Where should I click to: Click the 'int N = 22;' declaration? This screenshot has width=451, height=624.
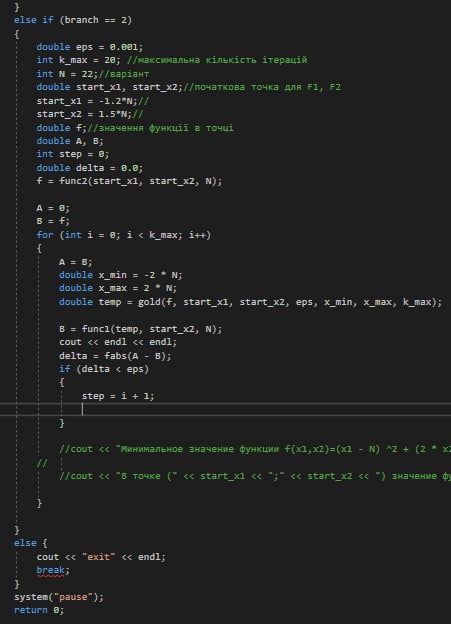[67, 74]
